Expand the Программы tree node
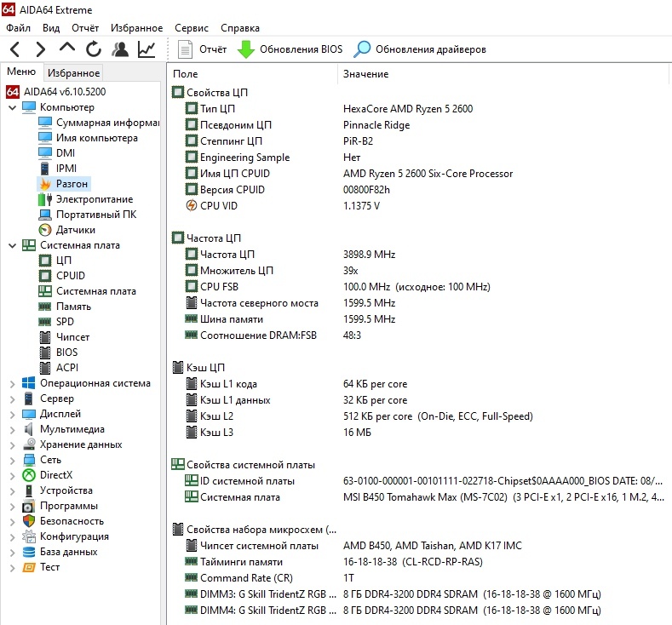672x625 pixels. [x=13, y=507]
